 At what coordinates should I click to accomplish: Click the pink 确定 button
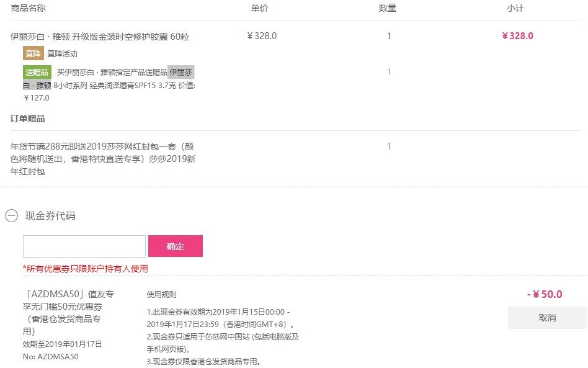pos(176,246)
